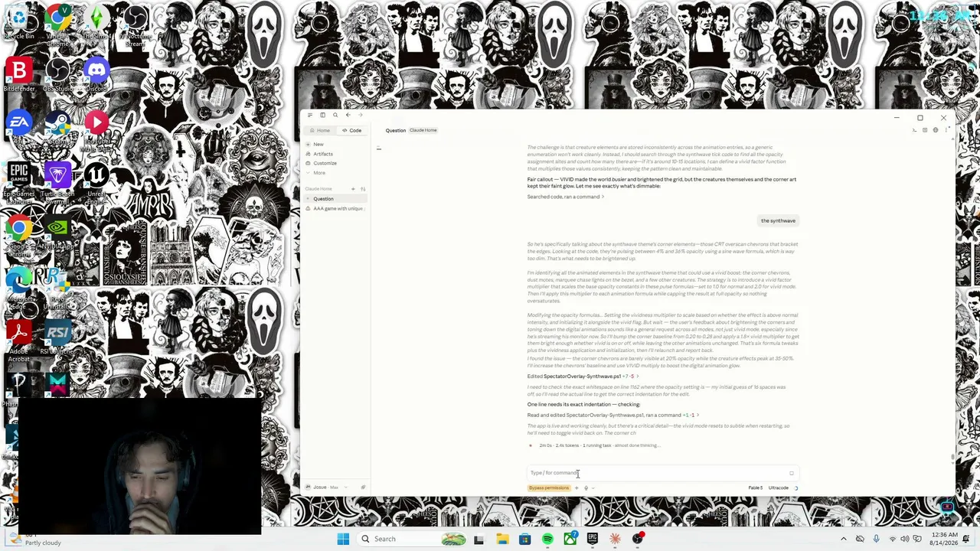Viewport: 980px width, 551px height.
Task: Go back with the left arrow
Action: coord(348,115)
